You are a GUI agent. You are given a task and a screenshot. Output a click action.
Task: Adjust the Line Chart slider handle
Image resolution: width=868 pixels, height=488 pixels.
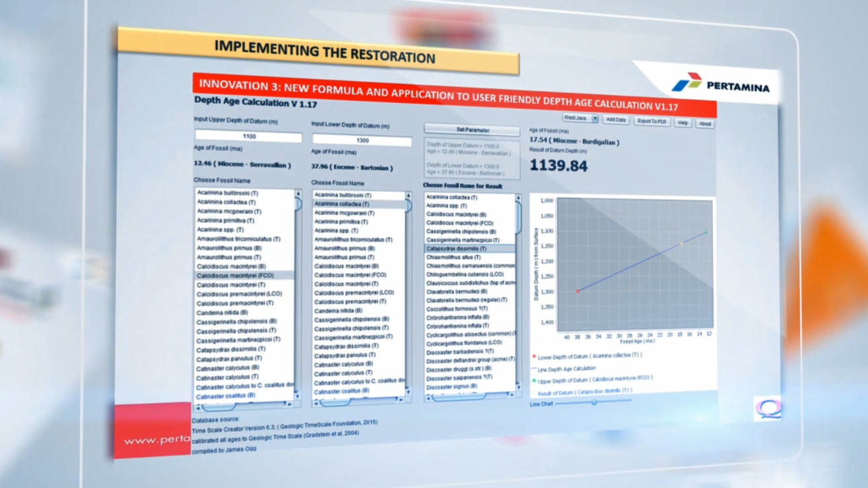tap(593, 402)
